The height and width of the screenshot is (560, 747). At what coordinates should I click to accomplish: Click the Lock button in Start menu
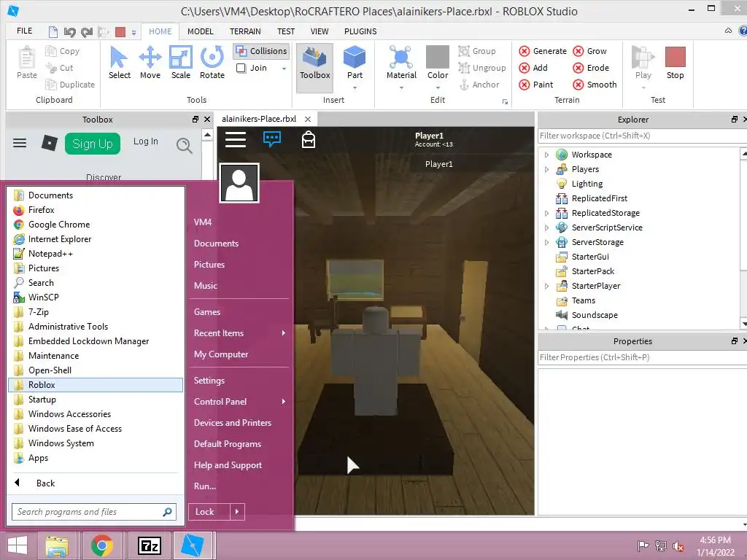209,512
